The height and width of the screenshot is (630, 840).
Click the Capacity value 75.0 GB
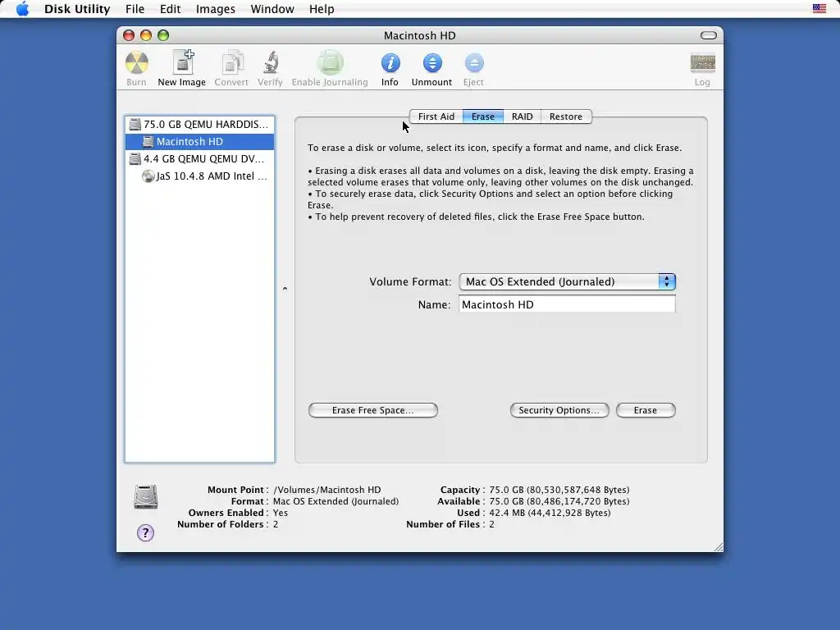tap(559, 490)
